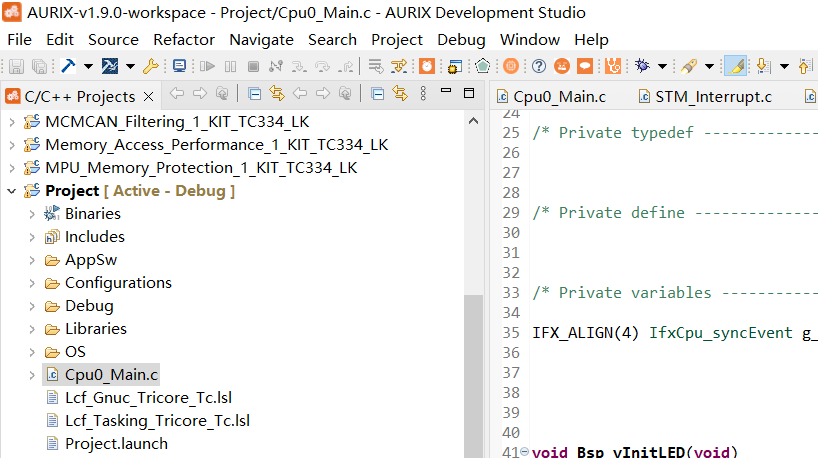Viewport: 818px width, 458px height.
Task: Switch to the Cpu0_Main.c editor tab
Action: pyautogui.click(x=552, y=97)
